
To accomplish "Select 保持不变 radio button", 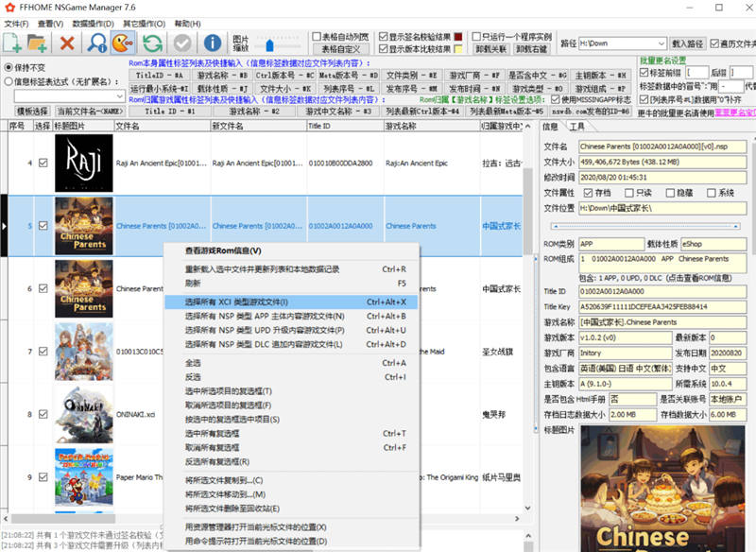I will [x=9, y=67].
